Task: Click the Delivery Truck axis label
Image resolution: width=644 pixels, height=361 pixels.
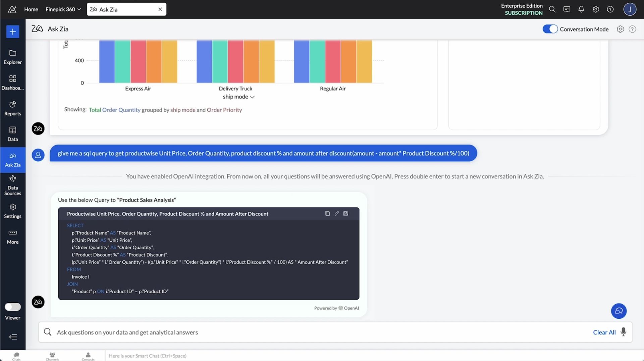Action: click(235, 88)
